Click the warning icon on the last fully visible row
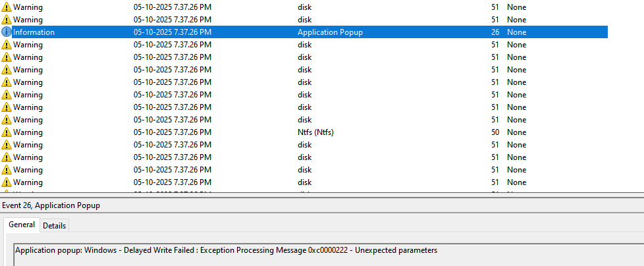This screenshot has width=644, height=266. pos(7,182)
